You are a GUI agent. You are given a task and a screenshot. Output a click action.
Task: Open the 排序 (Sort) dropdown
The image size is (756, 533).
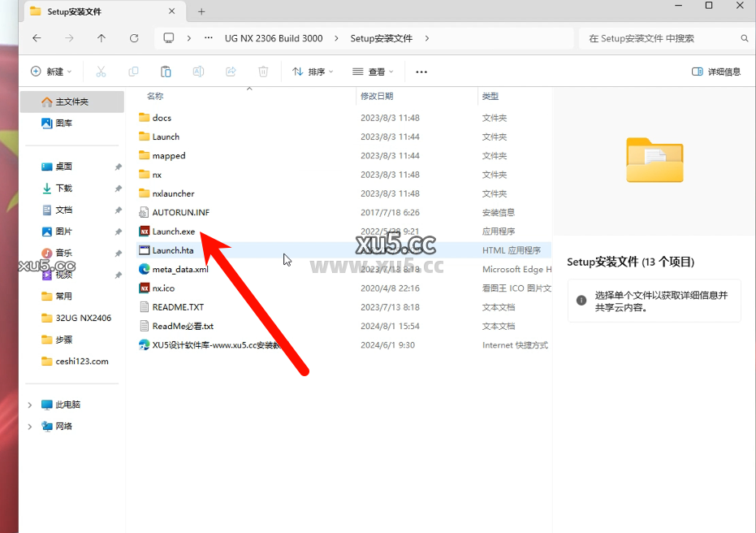(312, 71)
